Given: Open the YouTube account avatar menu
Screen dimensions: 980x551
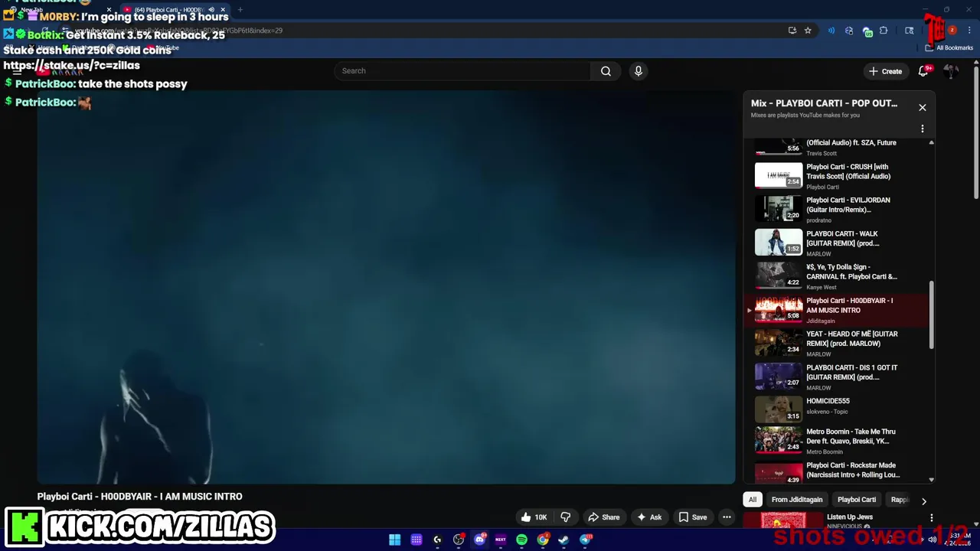Looking at the screenshot, I should [x=951, y=71].
